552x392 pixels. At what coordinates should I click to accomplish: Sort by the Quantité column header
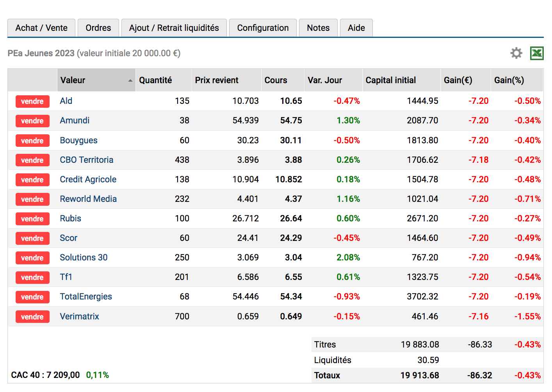click(x=164, y=80)
